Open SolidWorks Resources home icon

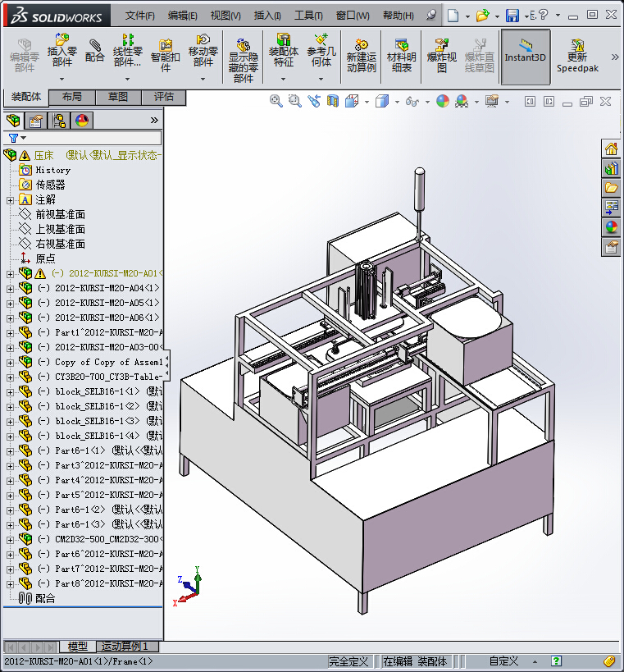[611, 149]
